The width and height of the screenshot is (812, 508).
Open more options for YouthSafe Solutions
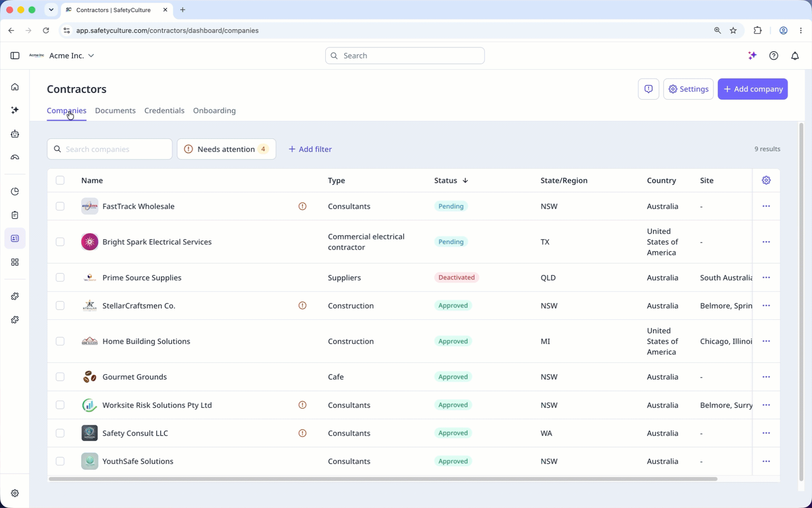(766, 461)
